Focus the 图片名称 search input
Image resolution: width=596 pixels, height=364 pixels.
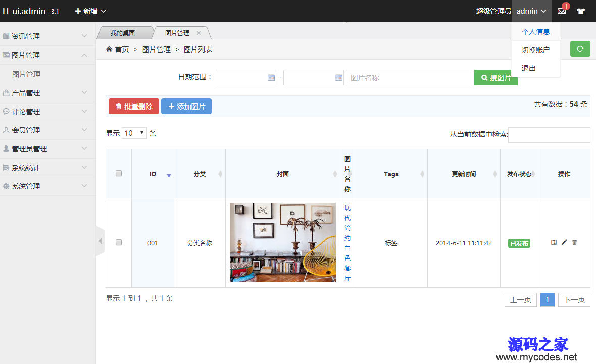tap(409, 78)
